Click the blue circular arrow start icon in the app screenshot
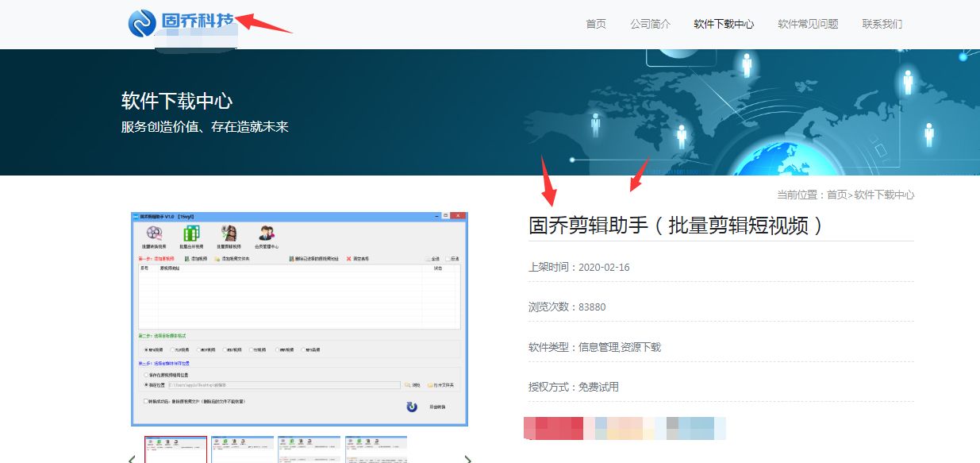Image resolution: width=980 pixels, height=463 pixels. coord(412,407)
